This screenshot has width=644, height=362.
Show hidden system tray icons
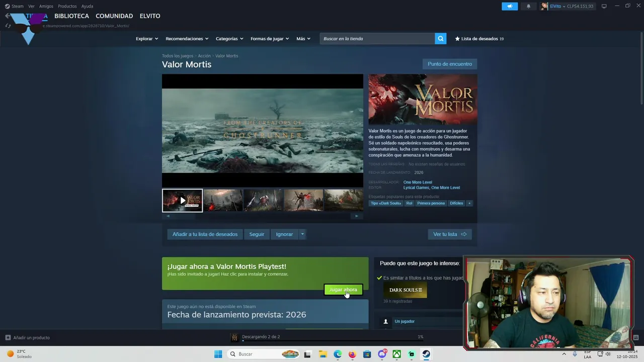coord(563,354)
